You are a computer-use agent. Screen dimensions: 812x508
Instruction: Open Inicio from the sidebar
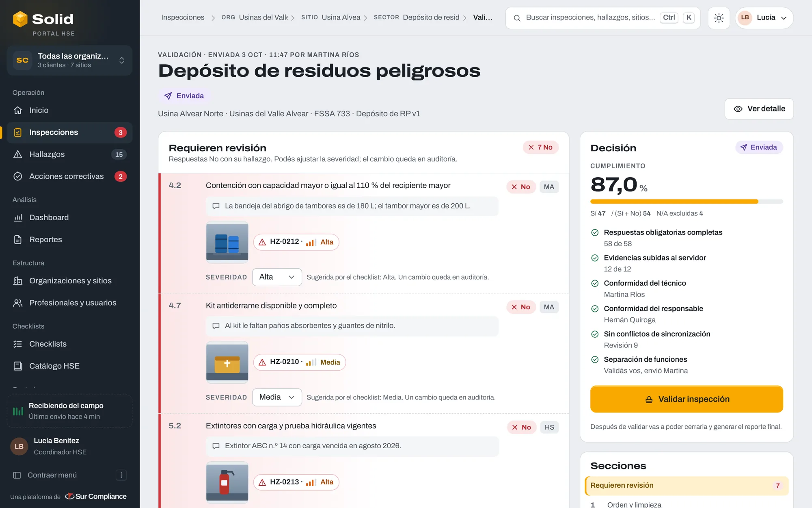pos(69,110)
